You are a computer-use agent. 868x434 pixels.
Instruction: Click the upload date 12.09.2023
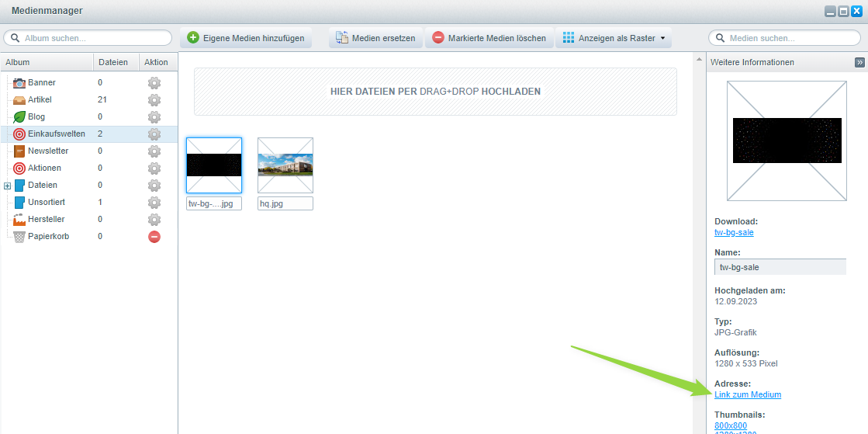point(735,301)
